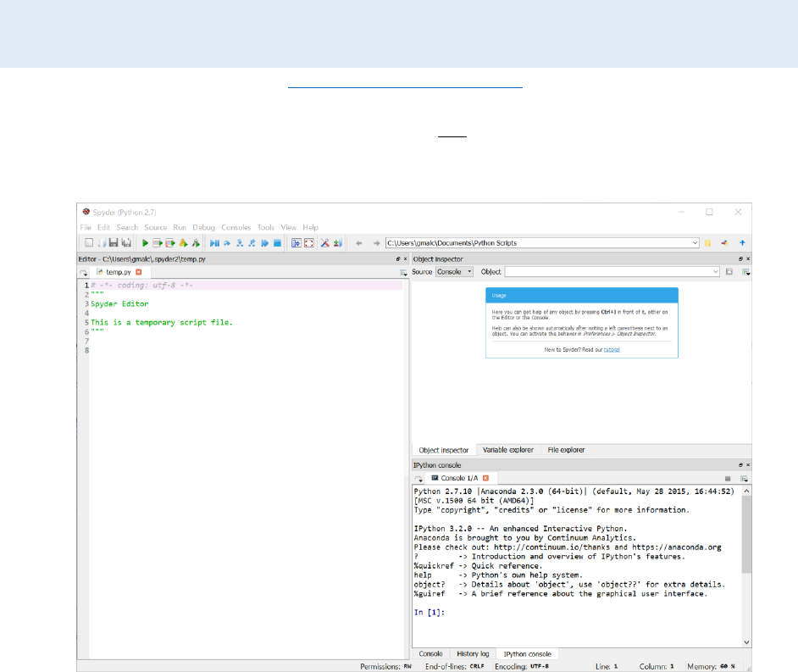Undock the Object inspector pane
Screen dimensions: 798x672
coord(740,259)
